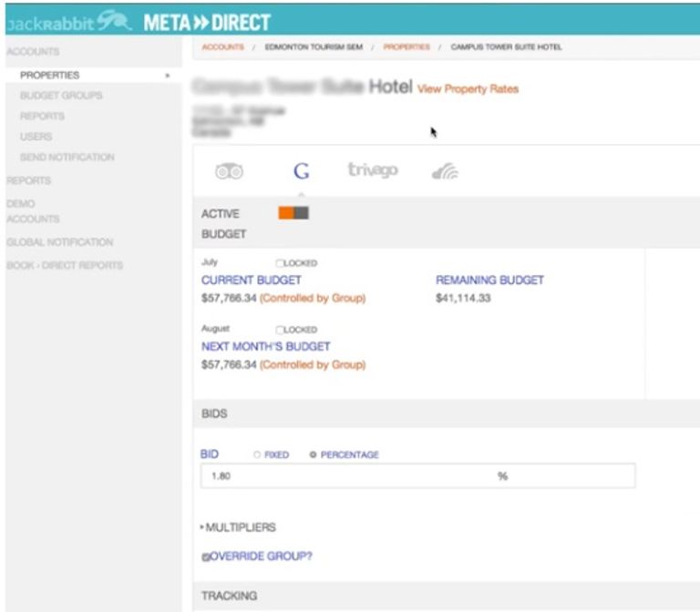
Task: Open the View Property Rates link
Action: pos(468,89)
